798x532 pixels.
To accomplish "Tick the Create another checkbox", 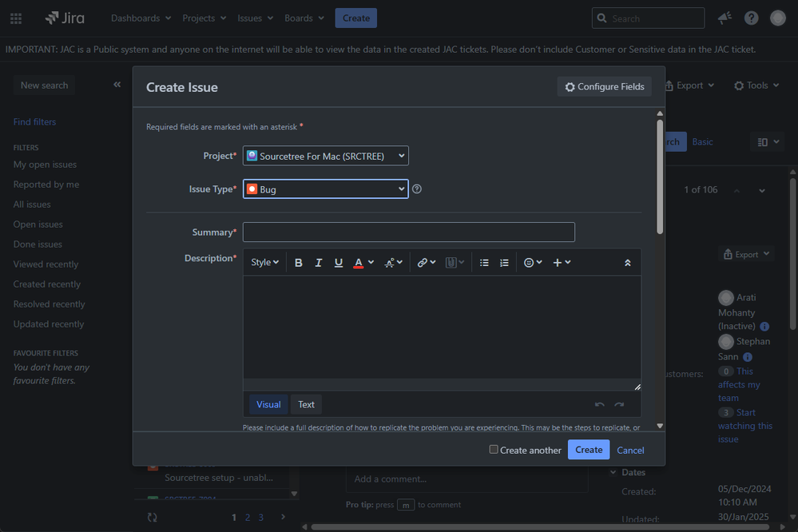I will point(494,449).
